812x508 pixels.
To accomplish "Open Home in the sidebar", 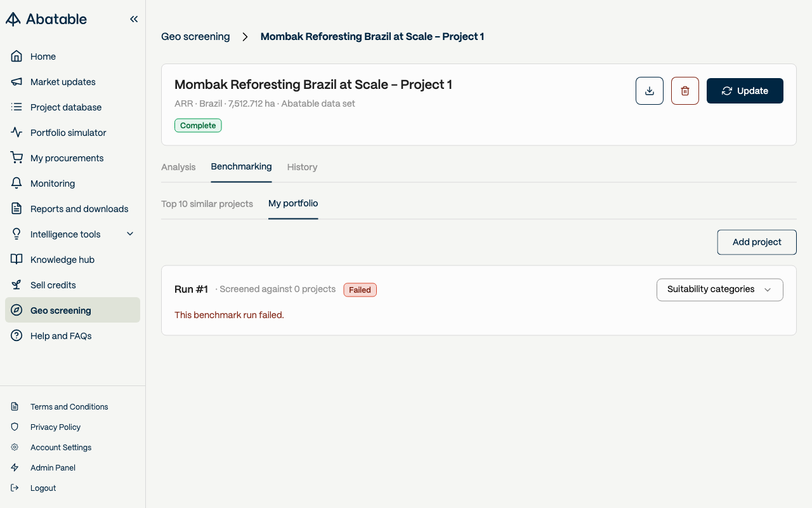I will tap(72, 57).
